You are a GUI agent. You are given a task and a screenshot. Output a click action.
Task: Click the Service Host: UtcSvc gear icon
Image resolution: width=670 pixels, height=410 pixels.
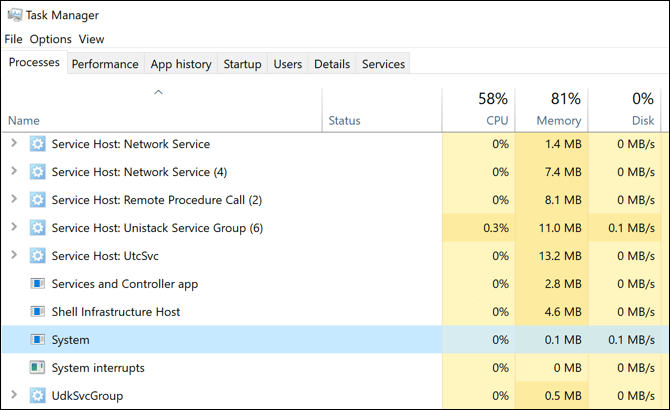(x=38, y=256)
